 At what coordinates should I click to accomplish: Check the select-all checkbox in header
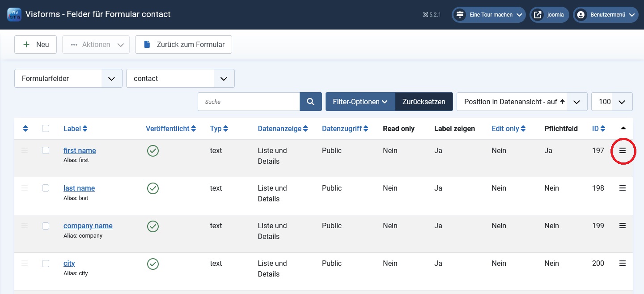(46, 129)
